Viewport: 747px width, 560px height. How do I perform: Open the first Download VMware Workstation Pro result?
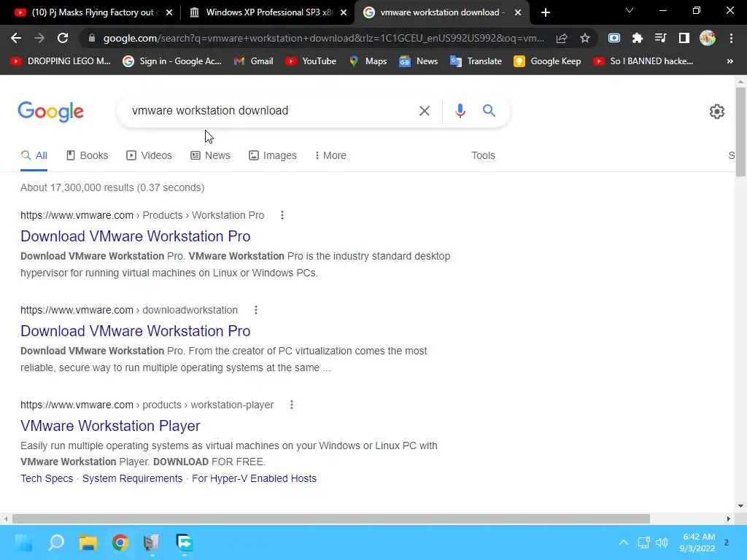(135, 236)
